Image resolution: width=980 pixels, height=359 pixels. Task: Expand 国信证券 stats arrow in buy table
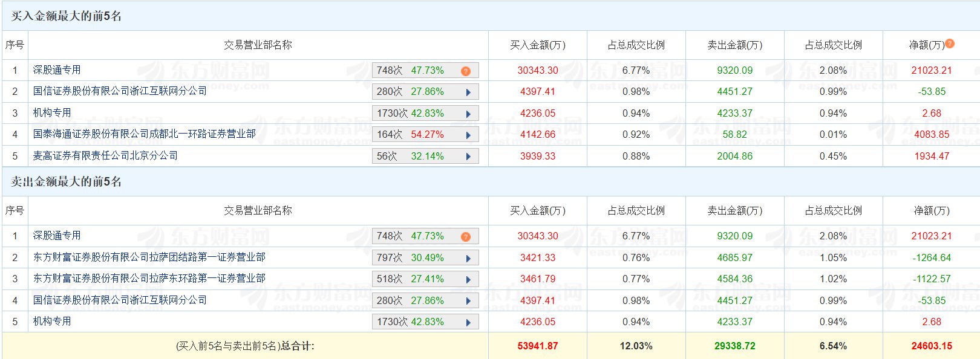[x=468, y=92]
